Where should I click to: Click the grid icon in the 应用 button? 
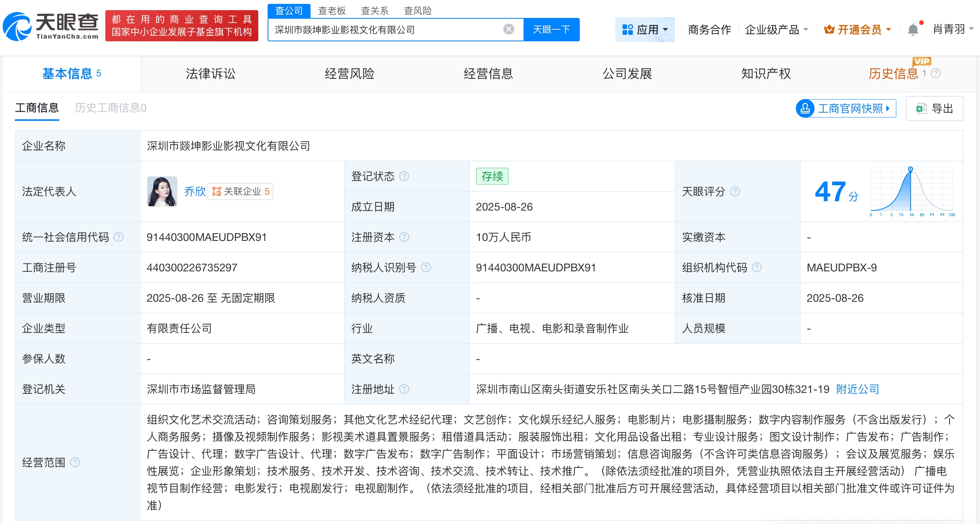(x=627, y=29)
